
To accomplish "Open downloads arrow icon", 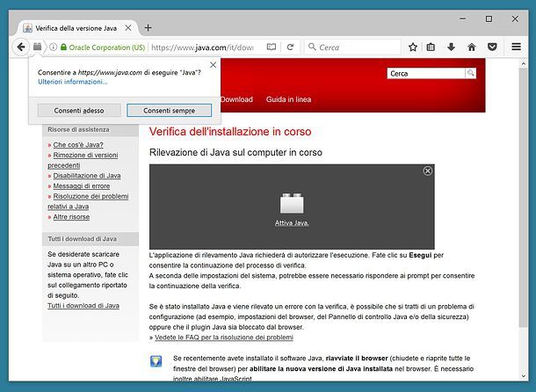I will [452, 47].
